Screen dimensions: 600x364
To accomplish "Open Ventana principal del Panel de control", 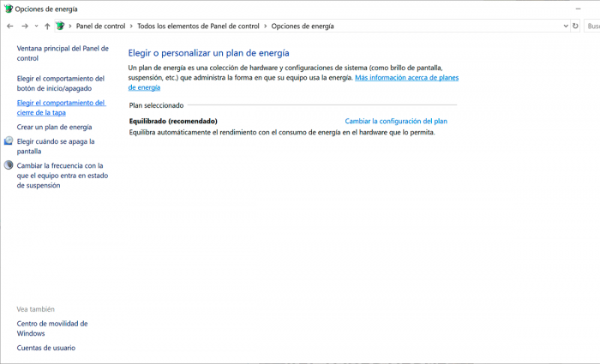I will pyautogui.click(x=63, y=53).
